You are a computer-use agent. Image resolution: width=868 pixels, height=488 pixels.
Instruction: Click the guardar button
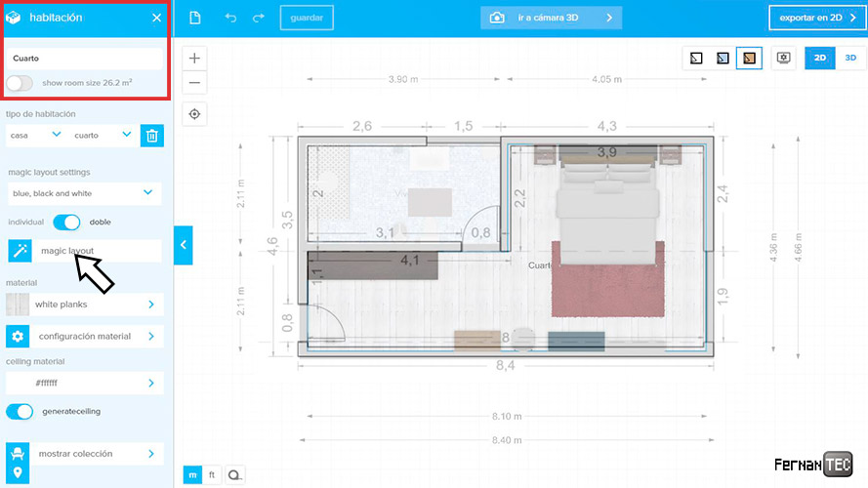click(x=307, y=18)
